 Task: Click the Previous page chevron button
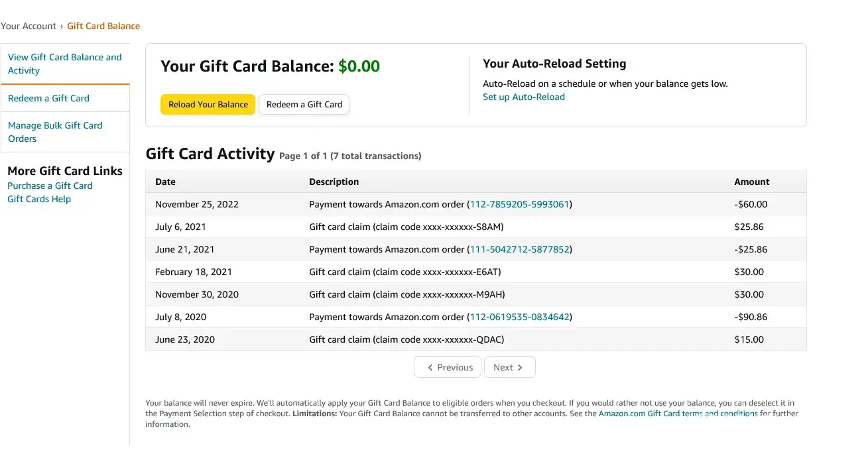pyautogui.click(x=450, y=367)
